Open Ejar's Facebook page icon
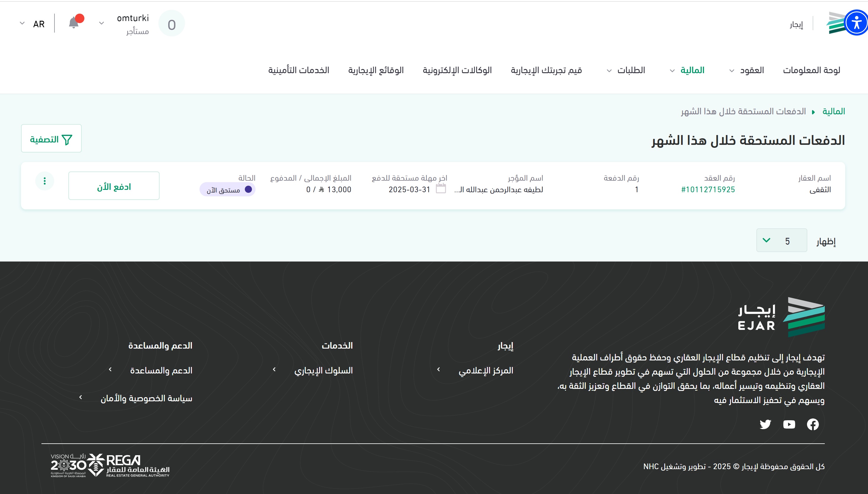This screenshot has height=494, width=868. 812,424
